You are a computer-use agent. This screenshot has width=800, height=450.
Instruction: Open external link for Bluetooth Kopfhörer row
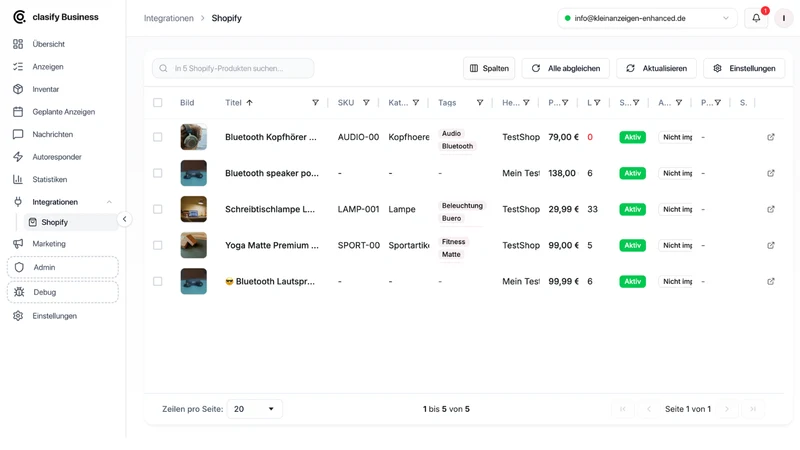[x=770, y=137]
